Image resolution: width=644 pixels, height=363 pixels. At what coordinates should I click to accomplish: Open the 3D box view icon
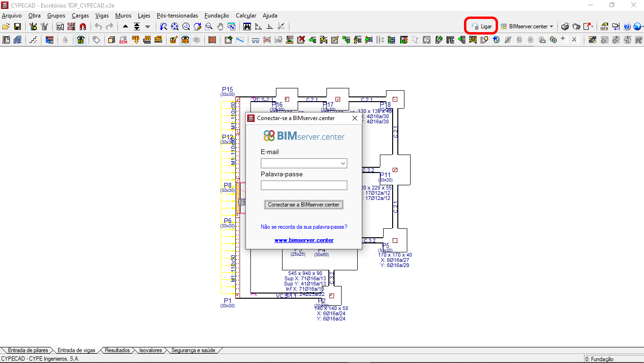coord(112,40)
